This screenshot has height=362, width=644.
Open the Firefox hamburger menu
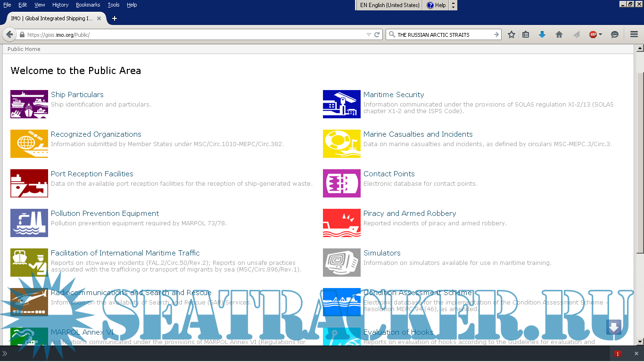point(634,34)
